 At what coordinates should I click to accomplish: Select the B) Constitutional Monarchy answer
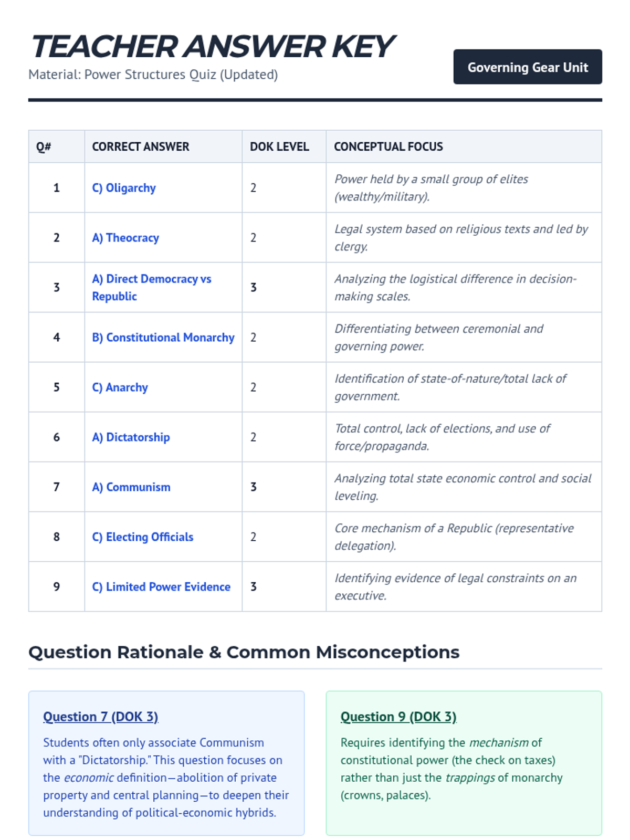tap(163, 338)
